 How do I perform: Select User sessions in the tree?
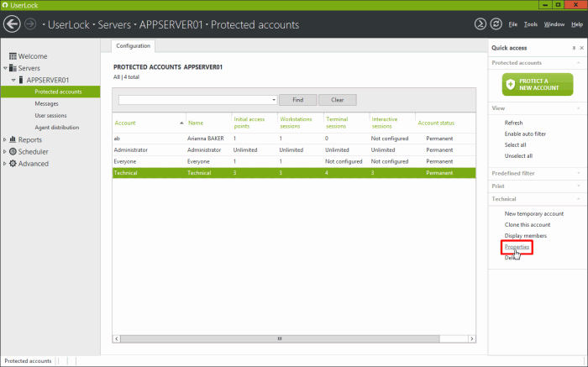(x=50, y=115)
